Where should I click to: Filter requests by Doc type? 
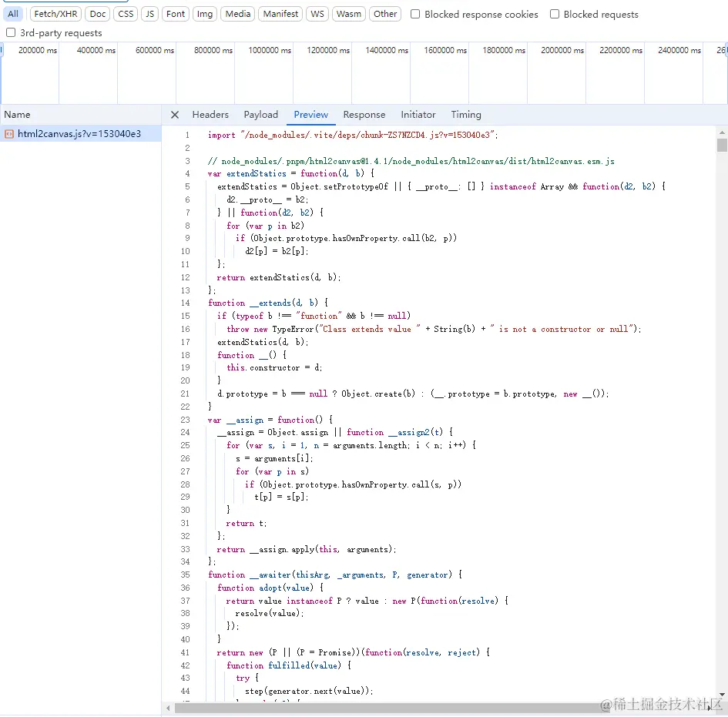(x=98, y=14)
